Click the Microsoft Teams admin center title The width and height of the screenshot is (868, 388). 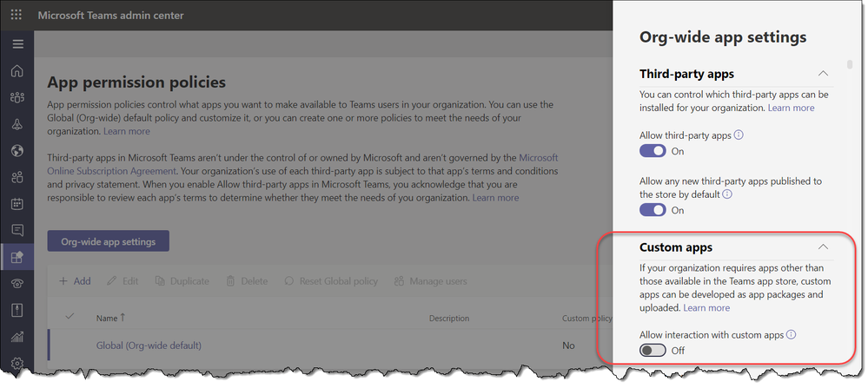click(x=110, y=16)
